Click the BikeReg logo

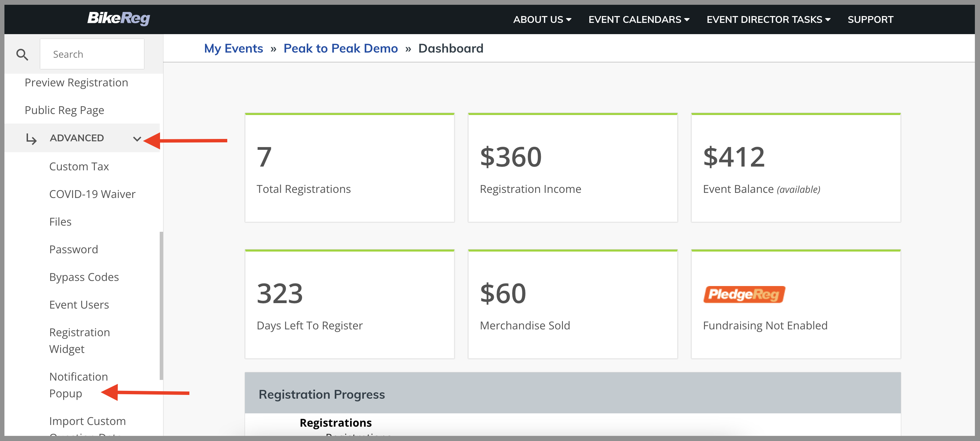118,18
